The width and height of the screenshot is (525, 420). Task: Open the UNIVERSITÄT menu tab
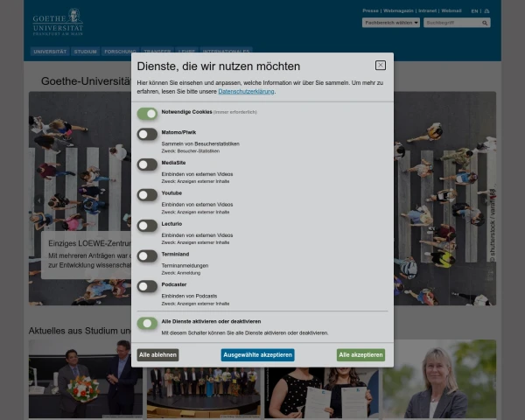pyautogui.click(x=50, y=52)
